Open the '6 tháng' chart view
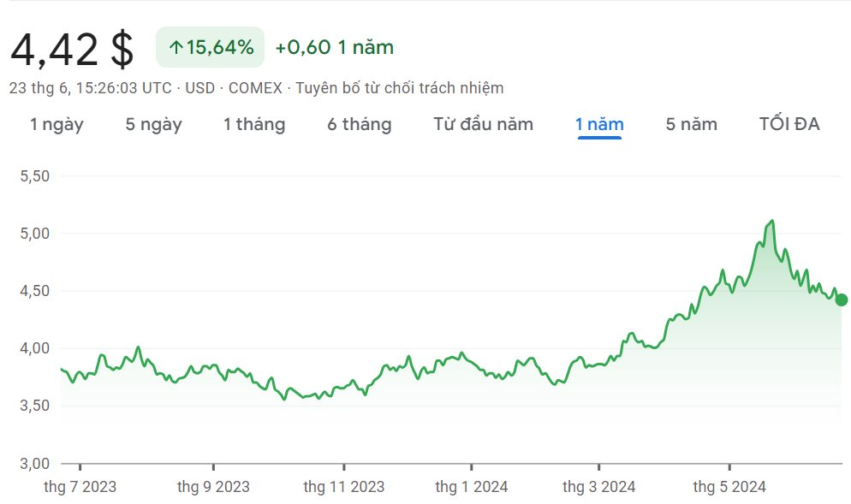Screen dimensions: 851x504 point(359,124)
